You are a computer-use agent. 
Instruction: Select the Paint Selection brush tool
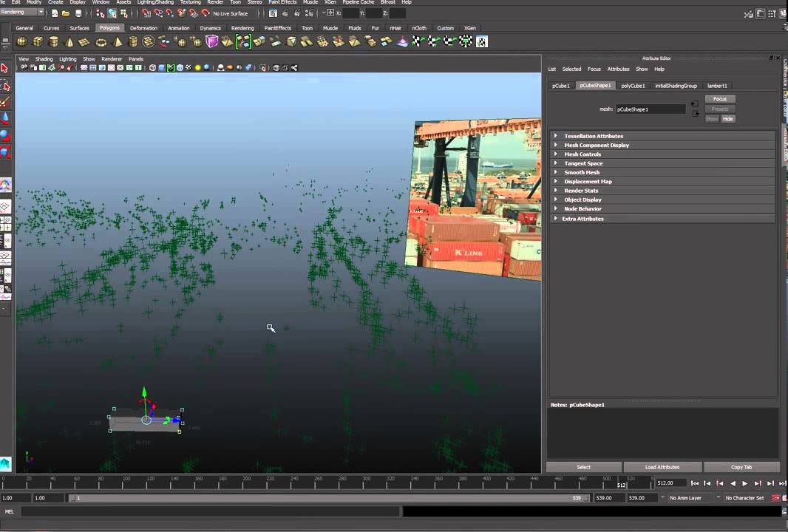(x=5, y=102)
